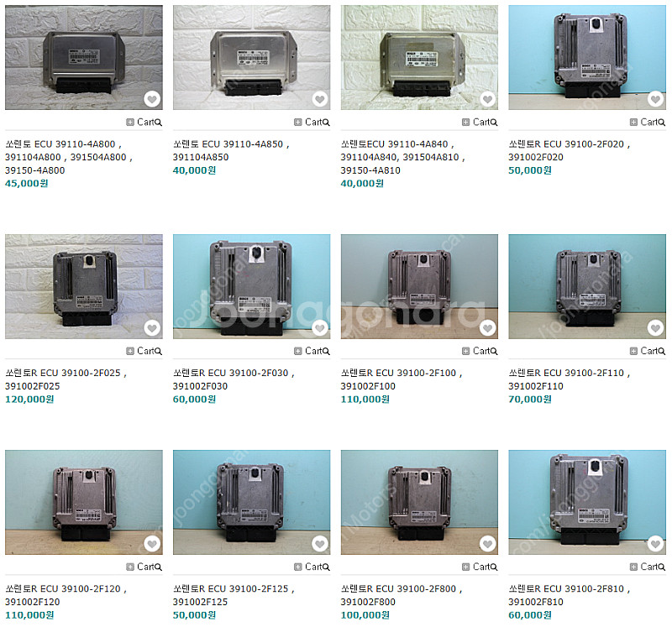Screen dimensions: 672x627
Task: Toggle wishlist heart on 39110-4A800 ECU
Action: (152, 99)
